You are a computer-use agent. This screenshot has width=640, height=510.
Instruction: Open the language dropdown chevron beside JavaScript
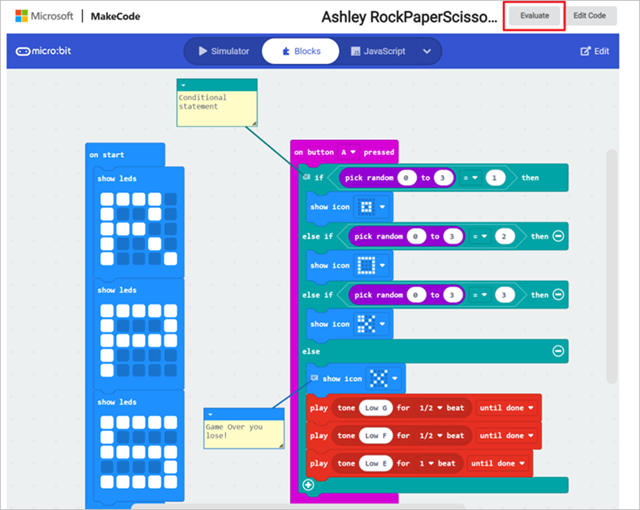pos(427,51)
